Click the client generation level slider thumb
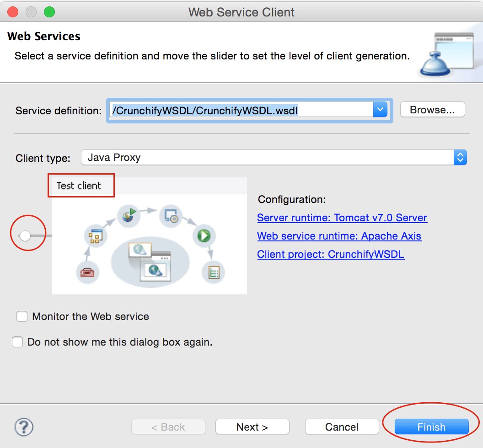Viewport: 483px width, 448px height. (25, 236)
